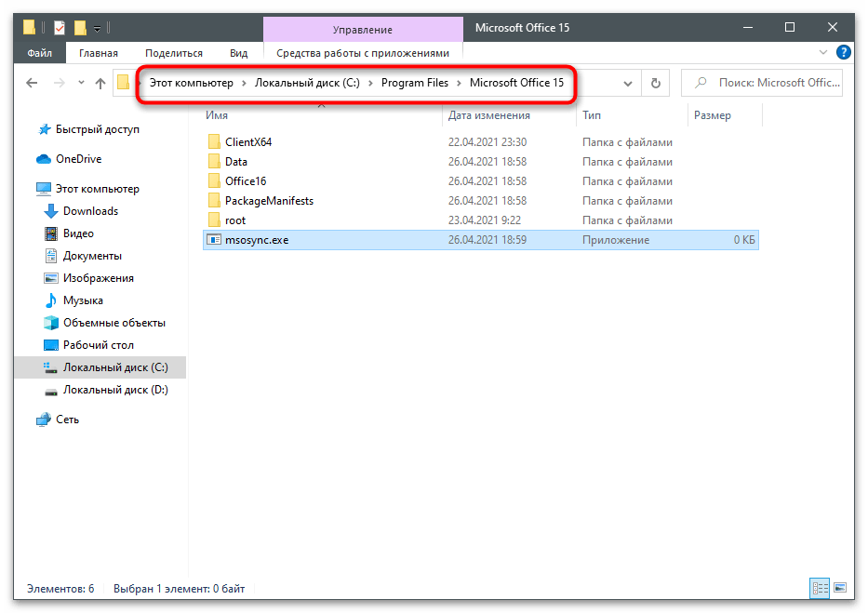
Task: Switch to large icons view layout
Action: (839, 588)
